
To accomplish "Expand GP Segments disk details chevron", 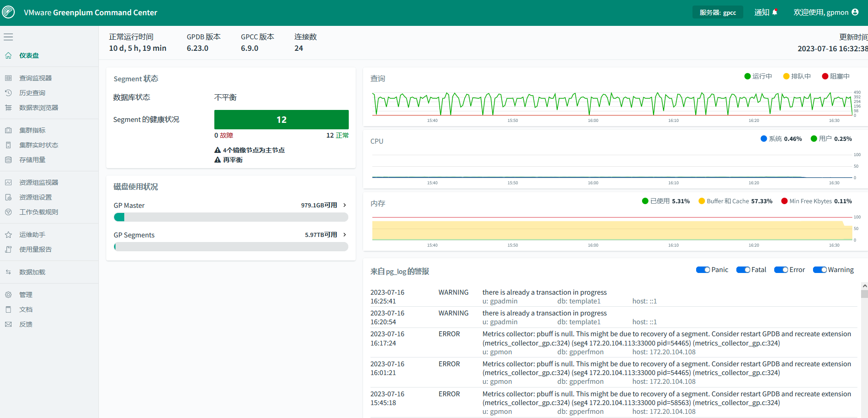I will [345, 235].
